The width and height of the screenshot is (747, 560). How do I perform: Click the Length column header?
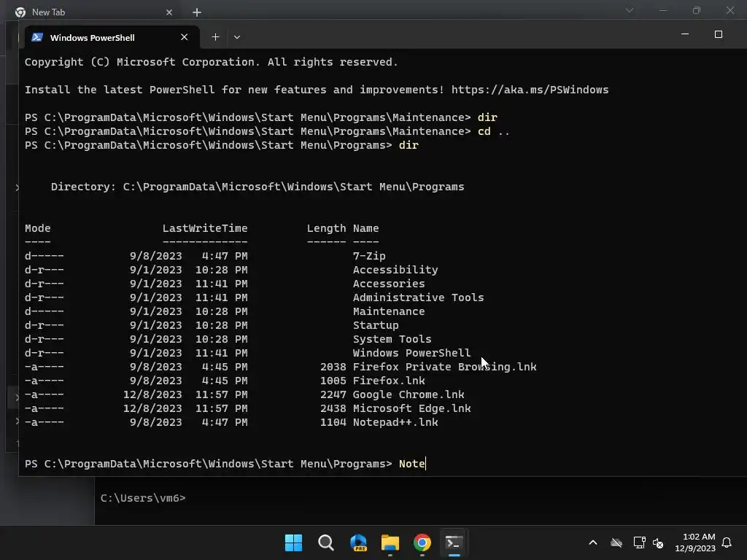pyautogui.click(x=326, y=228)
